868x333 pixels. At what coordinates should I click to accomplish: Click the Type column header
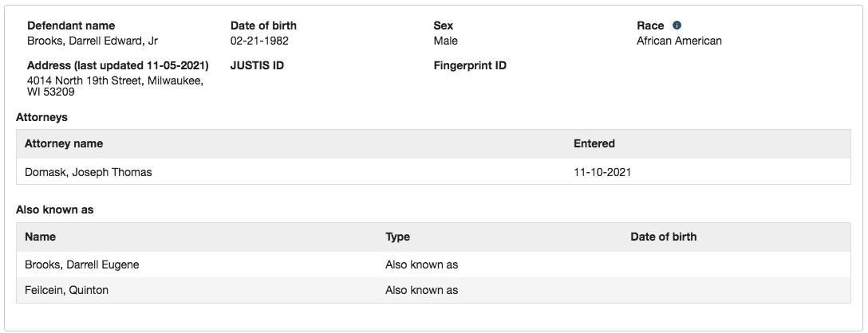pos(397,237)
